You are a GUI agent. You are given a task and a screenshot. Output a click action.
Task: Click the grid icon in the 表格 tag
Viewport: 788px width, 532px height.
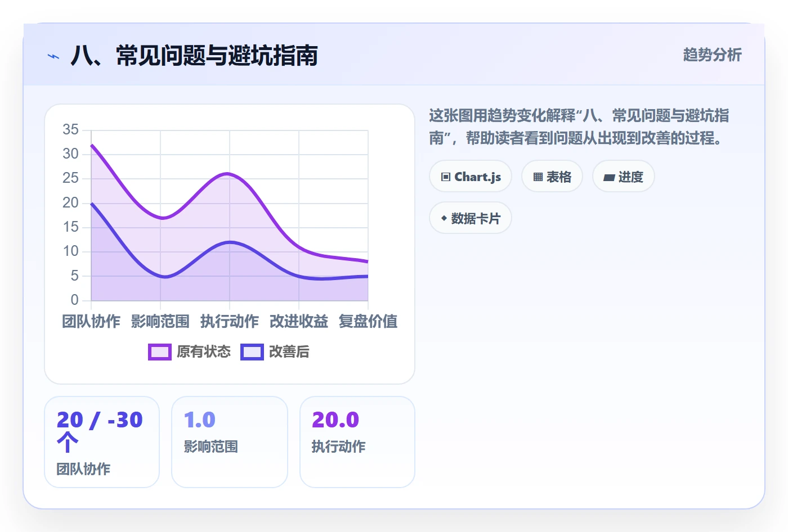point(538,177)
